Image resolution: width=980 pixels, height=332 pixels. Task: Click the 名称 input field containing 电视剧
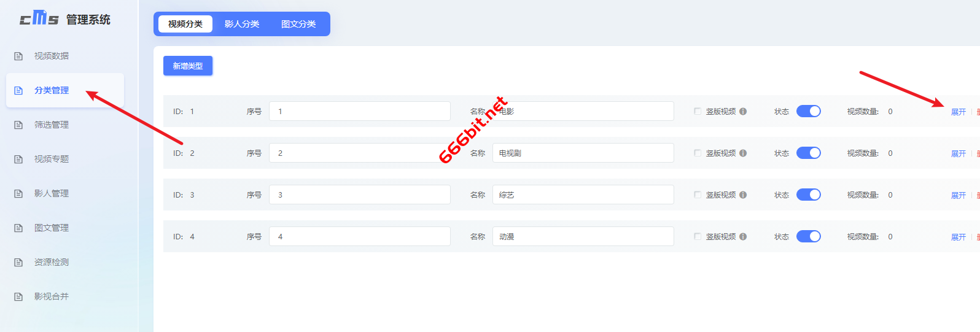[583, 153]
